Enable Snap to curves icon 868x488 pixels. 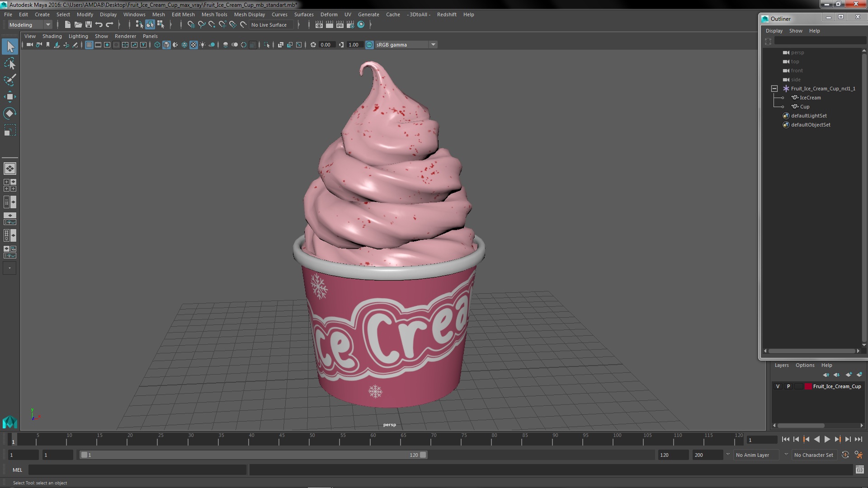202,25
